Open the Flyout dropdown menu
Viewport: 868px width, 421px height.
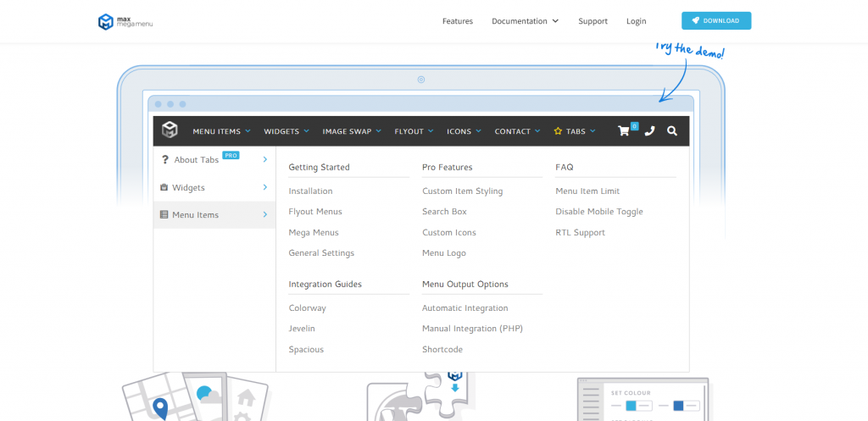point(414,131)
